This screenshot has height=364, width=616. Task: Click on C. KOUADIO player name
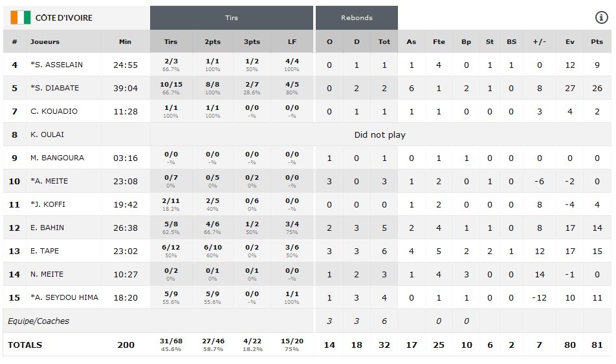[x=54, y=111]
